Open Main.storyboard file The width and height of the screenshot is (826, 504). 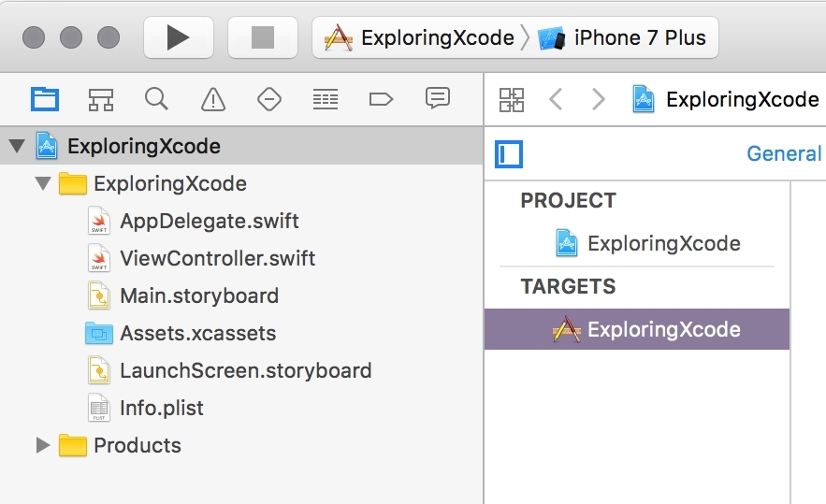click(x=199, y=296)
